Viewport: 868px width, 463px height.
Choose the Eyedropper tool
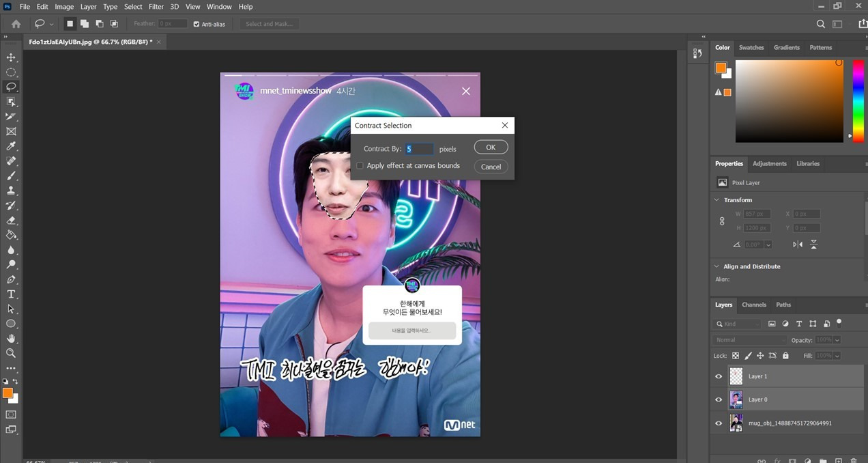11,145
